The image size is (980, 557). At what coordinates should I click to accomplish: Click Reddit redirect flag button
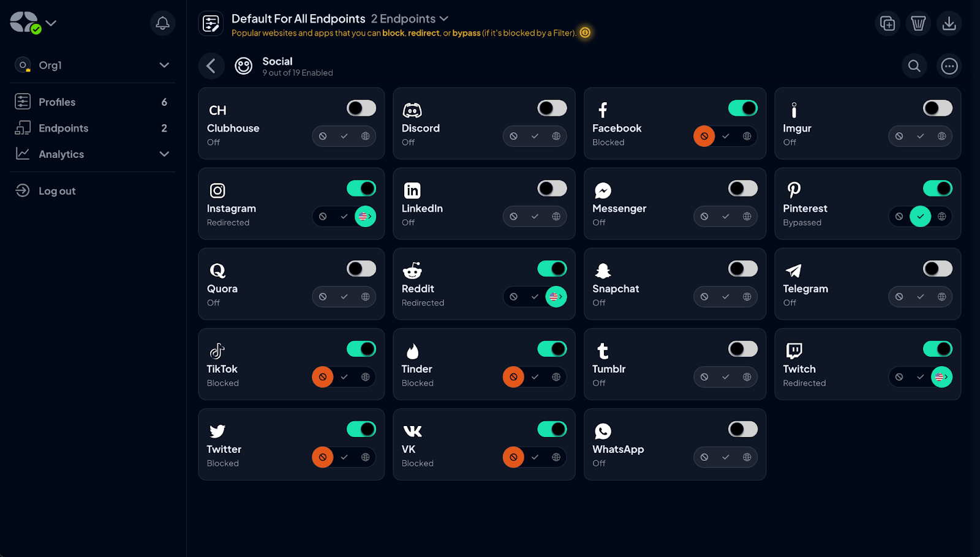pos(556,296)
